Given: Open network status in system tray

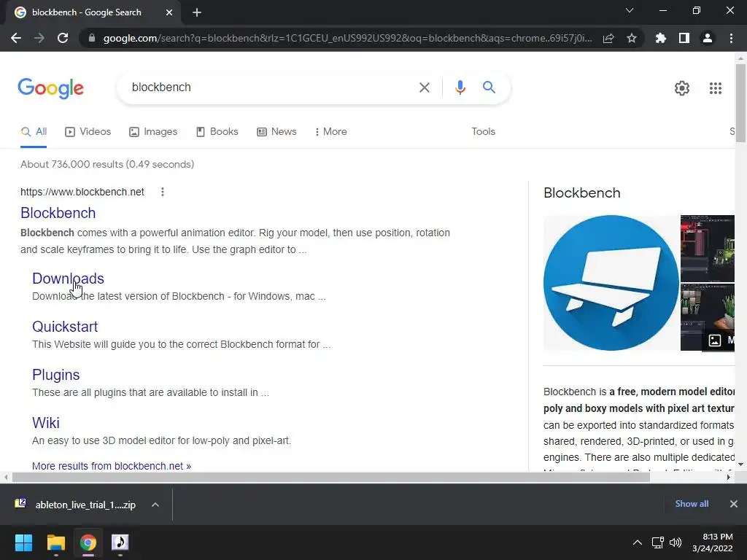Looking at the screenshot, I should (x=658, y=542).
